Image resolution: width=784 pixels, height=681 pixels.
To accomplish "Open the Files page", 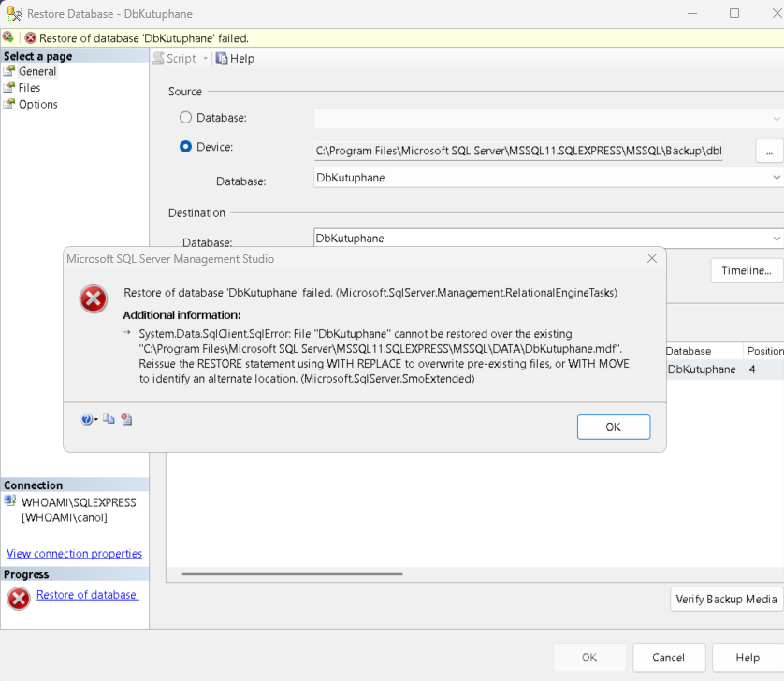I will point(30,88).
